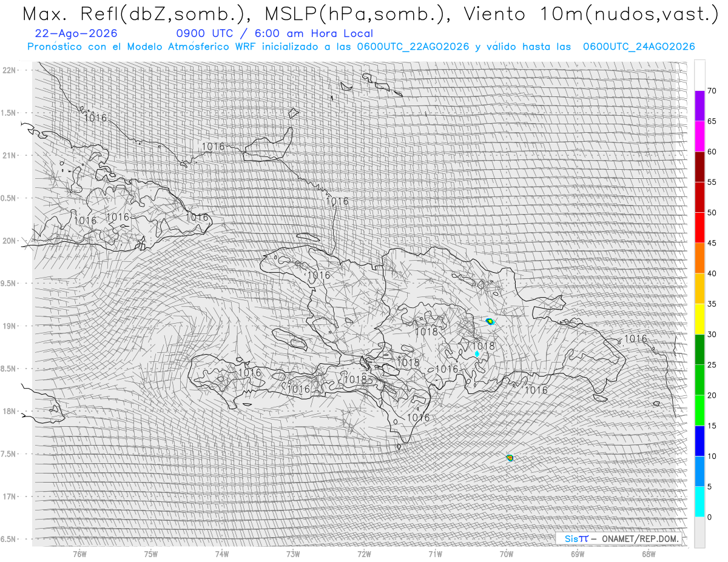Click the colorbar value label 0
728x562 pixels.
click(709, 517)
